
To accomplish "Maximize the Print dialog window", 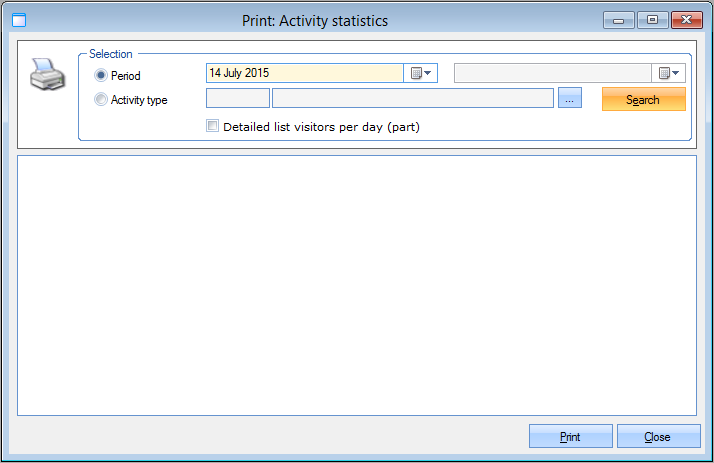I will 652,19.
